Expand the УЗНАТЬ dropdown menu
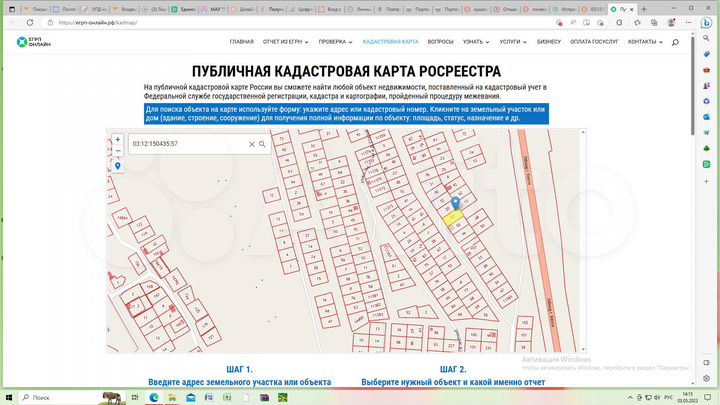Viewport: 720px width, 405px height. (476, 42)
